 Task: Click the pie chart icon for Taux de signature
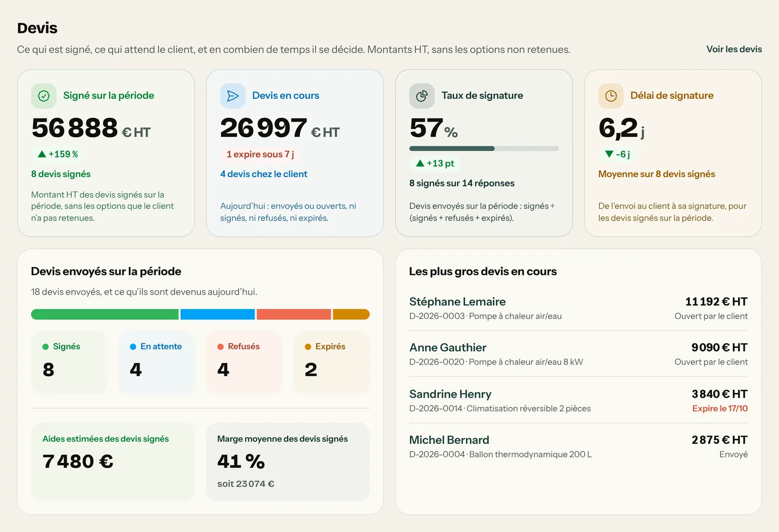422,96
